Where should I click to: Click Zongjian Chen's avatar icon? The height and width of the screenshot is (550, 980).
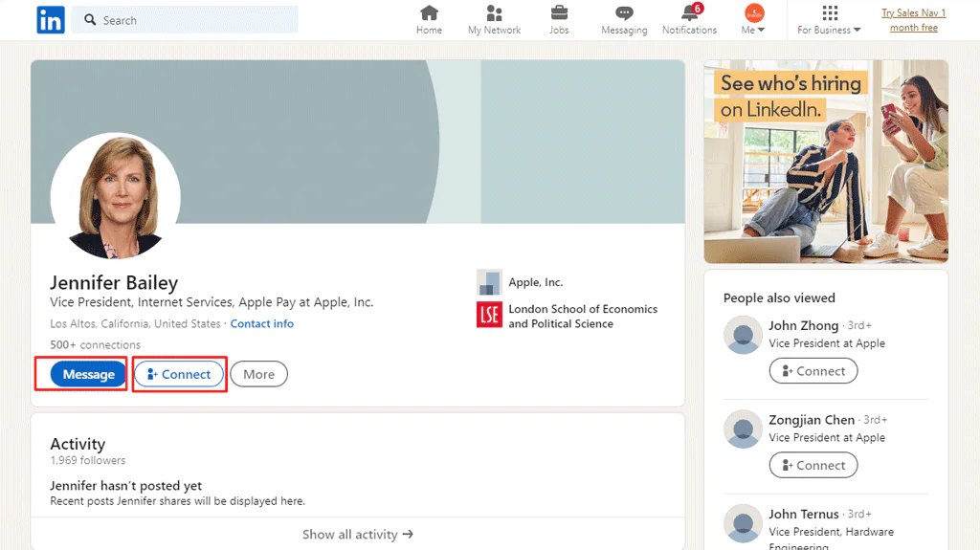[743, 429]
